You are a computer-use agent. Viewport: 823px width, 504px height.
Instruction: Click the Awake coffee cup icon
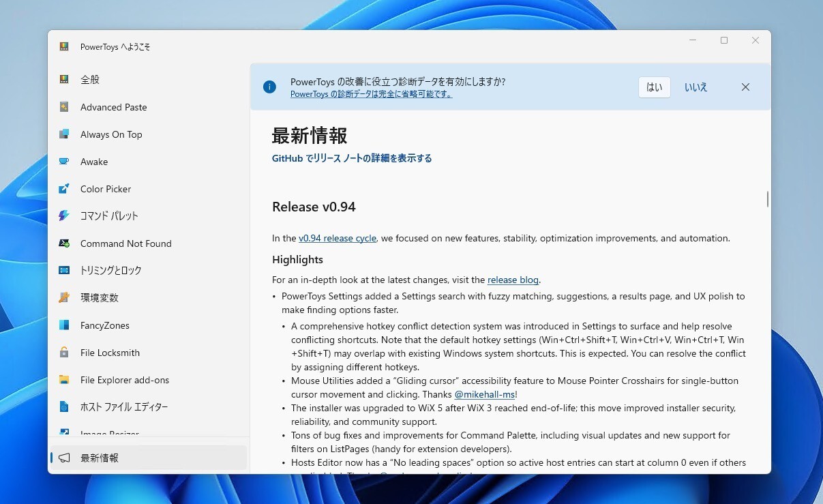(x=64, y=162)
